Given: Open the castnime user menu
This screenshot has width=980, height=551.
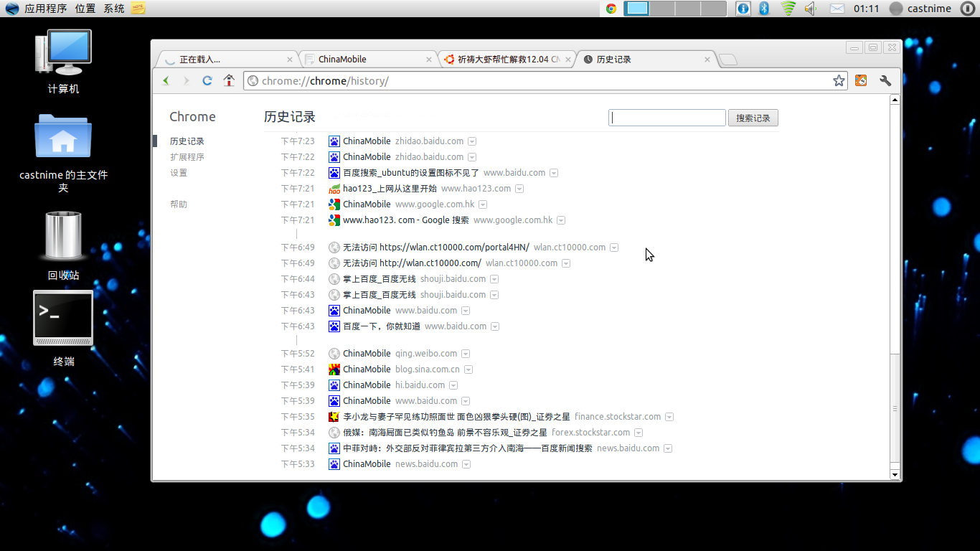Looking at the screenshot, I should pos(920,9).
